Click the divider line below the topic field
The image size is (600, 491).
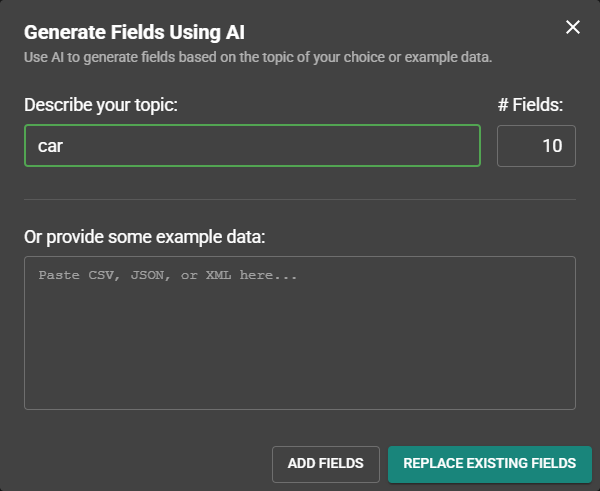tap(300, 199)
